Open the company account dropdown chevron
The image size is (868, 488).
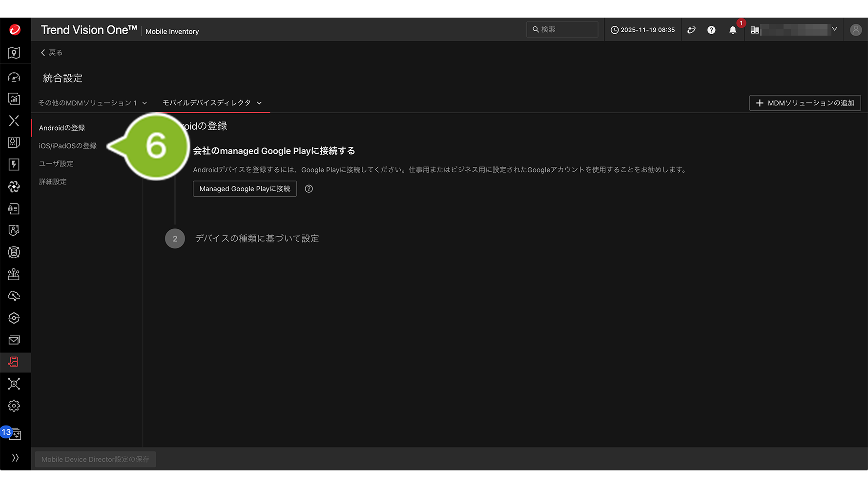point(834,30)
